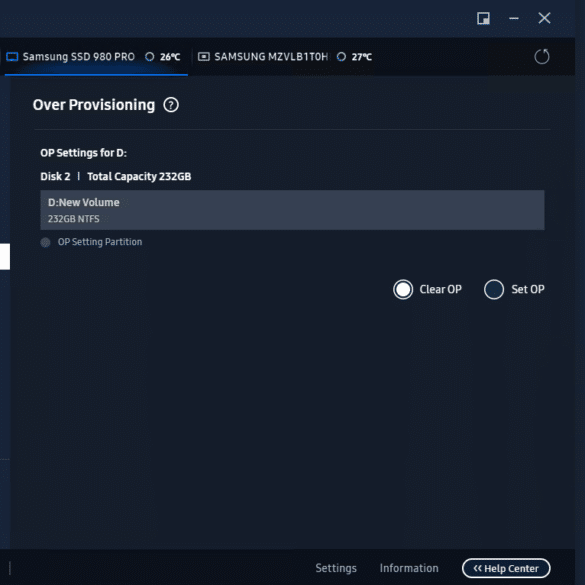Screen dimensions: 585x585
Task: Click the 'Over Provisioning' heading
Action: tap(94, 105)
